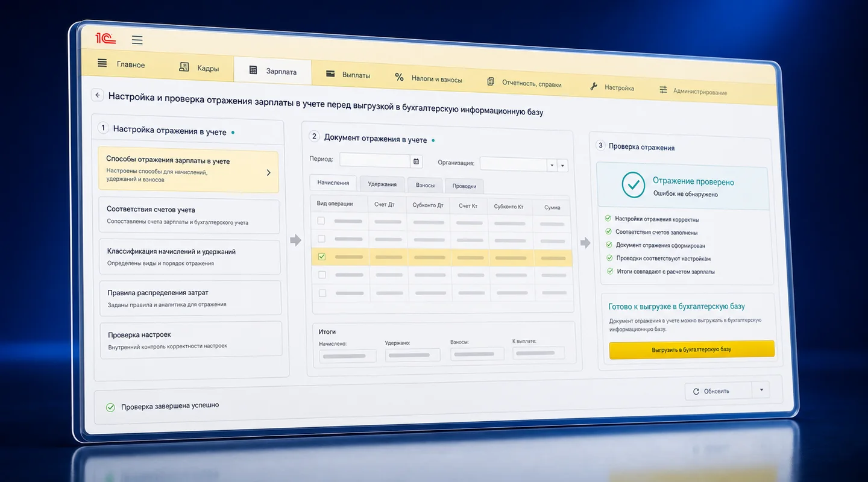The image size is (868, 482).
Task: Open the calendar picker in Период field
Action: (416, 161)
